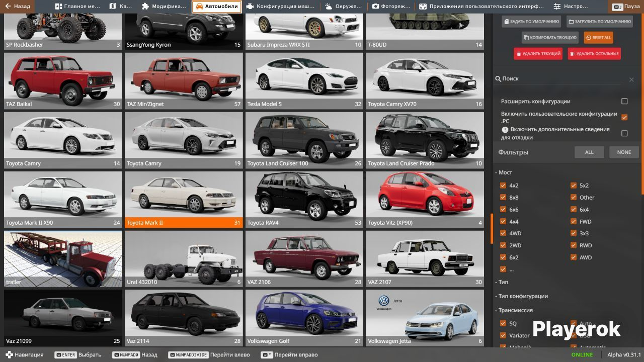Click the green ONLINE status text
Viewport: 644px width, 362px height.
click(582, 355)
